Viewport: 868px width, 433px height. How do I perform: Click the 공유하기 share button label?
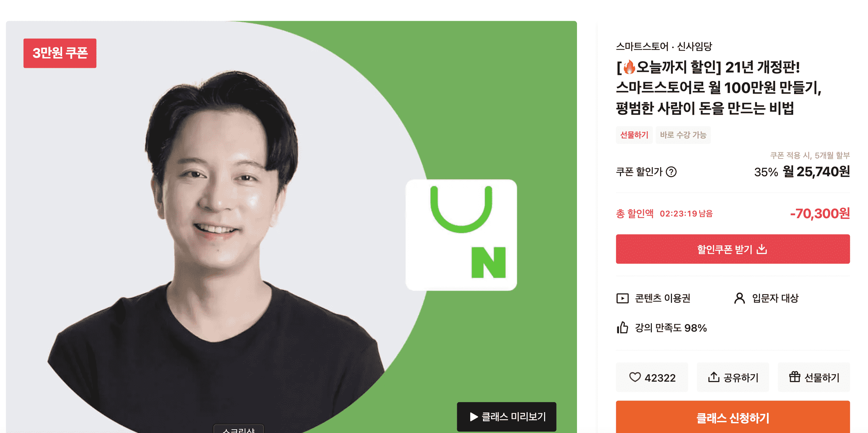tap(741, 377)
